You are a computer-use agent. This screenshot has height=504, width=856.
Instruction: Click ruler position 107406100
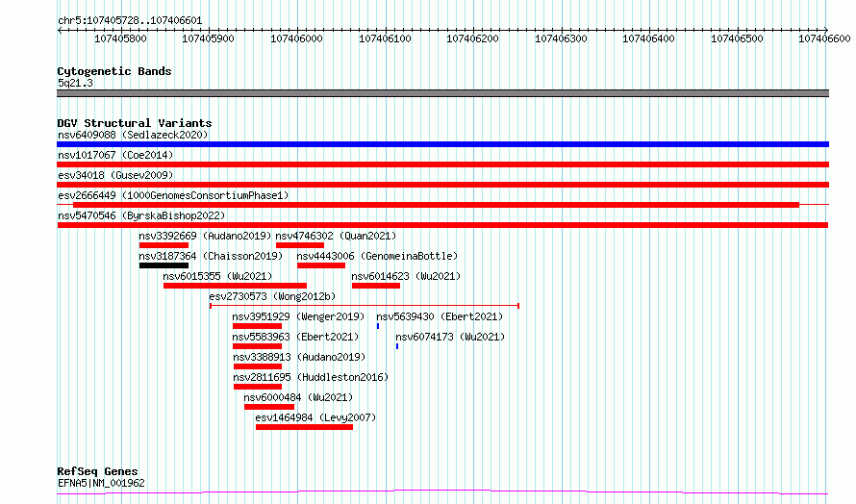coord(385,38)
